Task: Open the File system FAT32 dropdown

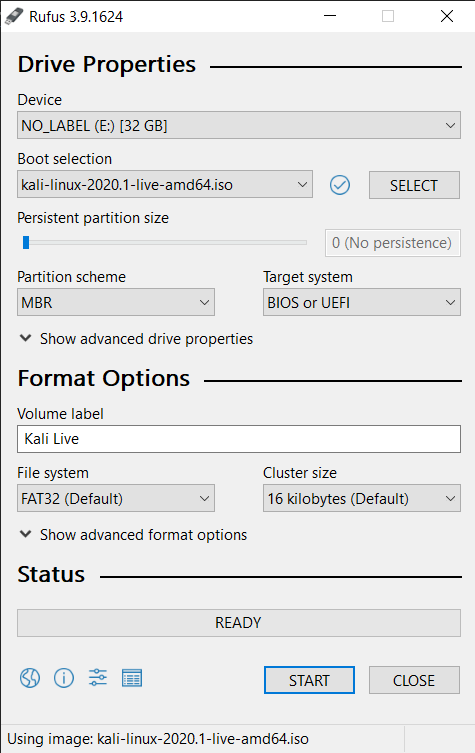Action: point(116,498)
